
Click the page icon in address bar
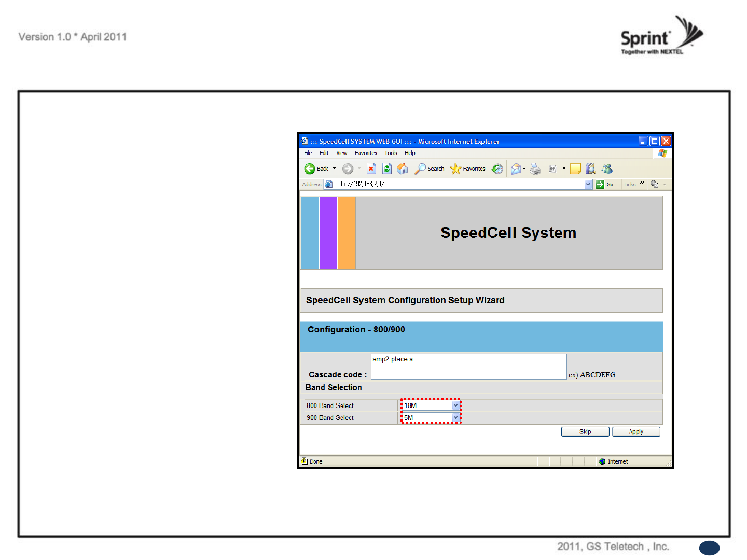(x=328, y=184)
